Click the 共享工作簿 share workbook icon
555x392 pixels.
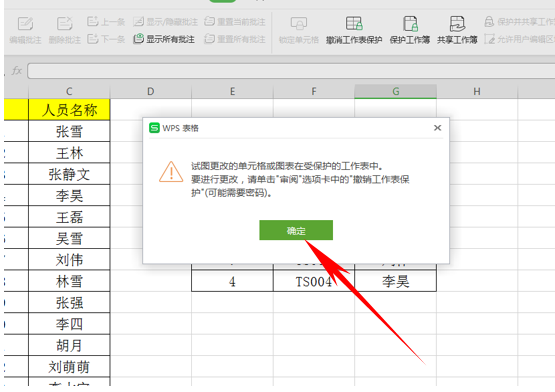(x=457, y=23)
